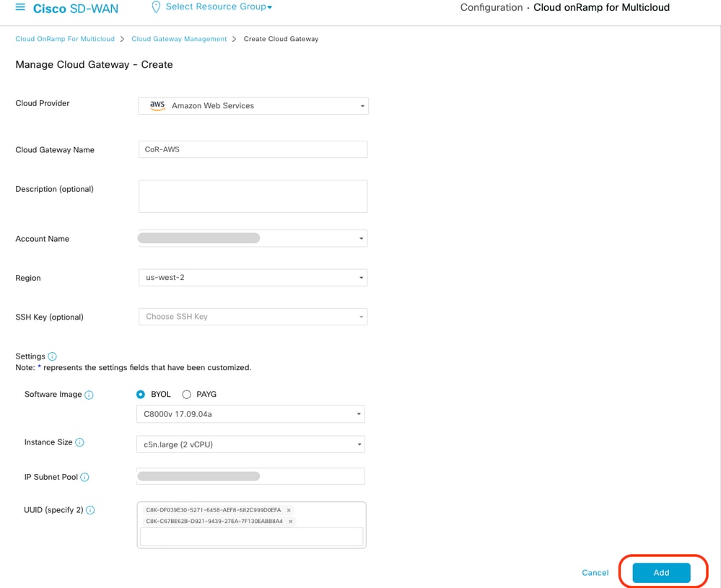Expand the Account Name dropdown
Screen dimensions: 721x588
253,238
